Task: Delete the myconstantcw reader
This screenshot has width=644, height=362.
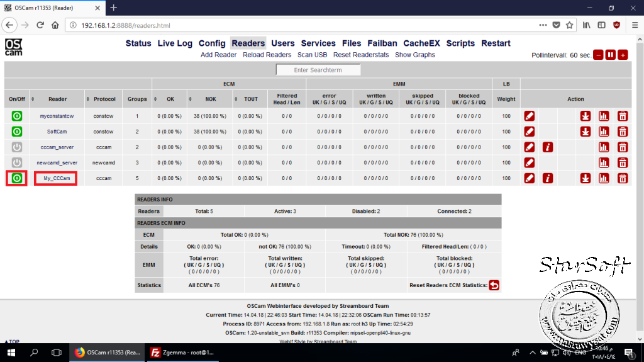Action: pos(623,116)
